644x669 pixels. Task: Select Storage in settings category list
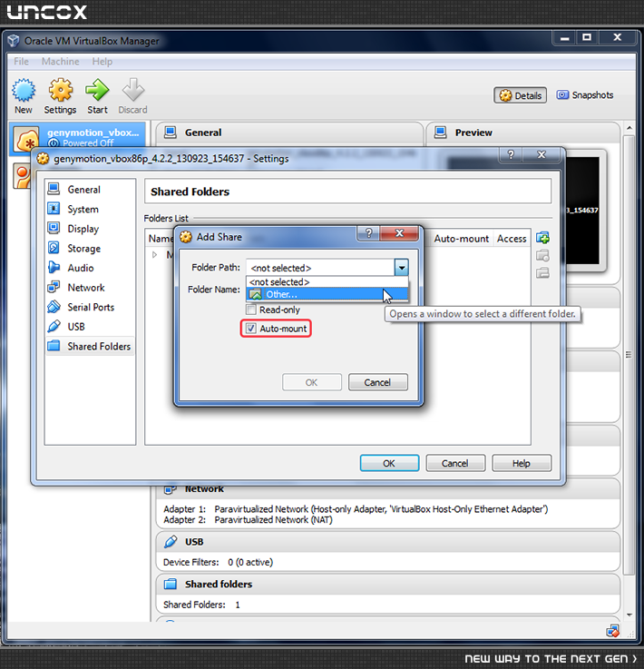[x=90, y=248]
